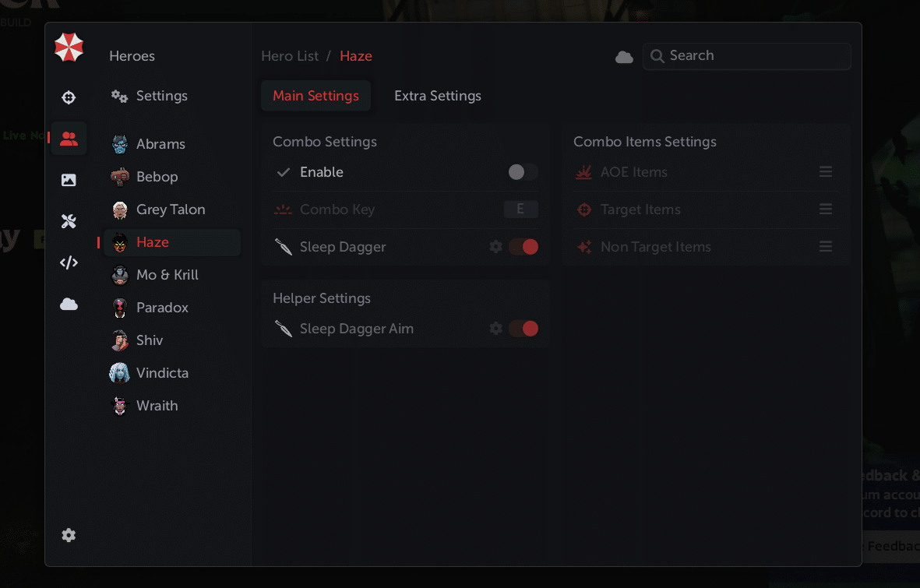
Task: Open Sleep Dagger Aim gear options
Action: 495,329
